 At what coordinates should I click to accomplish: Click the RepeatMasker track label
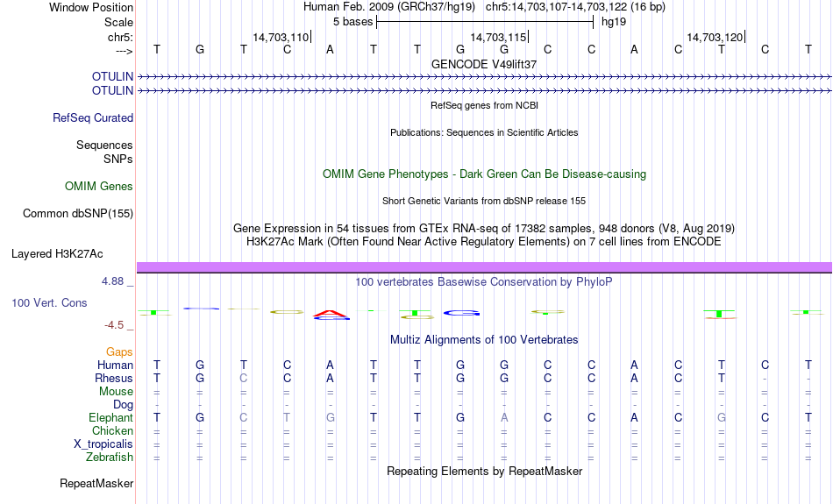[x=96, y=483]
